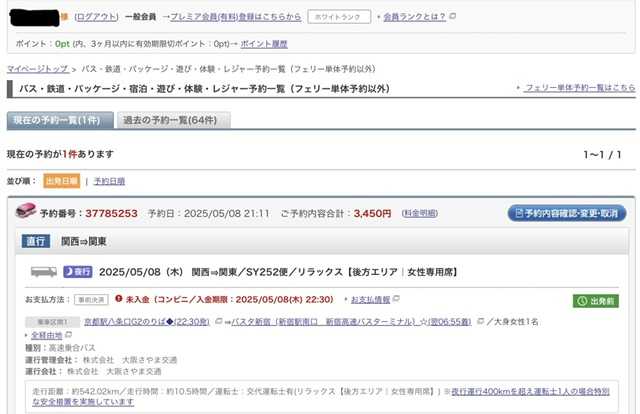Click the ログアウト link
This screenshot has height=414, width=640.
click(x=97, y=17)
